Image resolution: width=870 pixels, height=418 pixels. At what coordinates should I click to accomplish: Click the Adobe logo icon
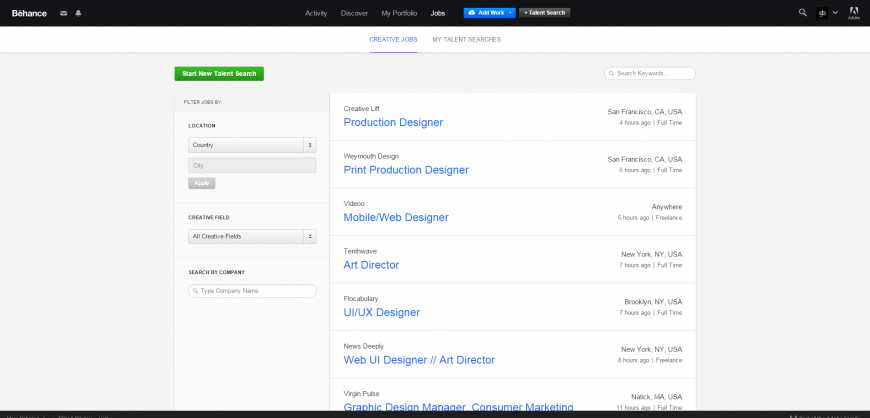854,13
